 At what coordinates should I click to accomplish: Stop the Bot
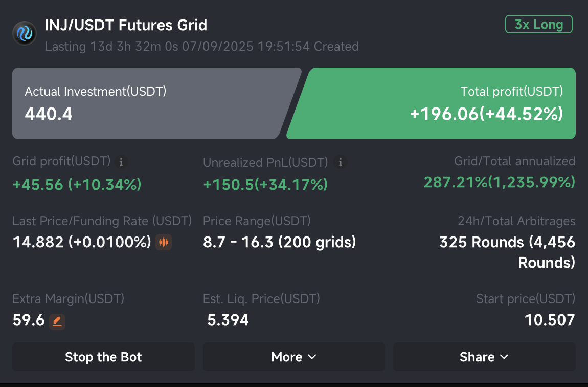click(103, 357)
